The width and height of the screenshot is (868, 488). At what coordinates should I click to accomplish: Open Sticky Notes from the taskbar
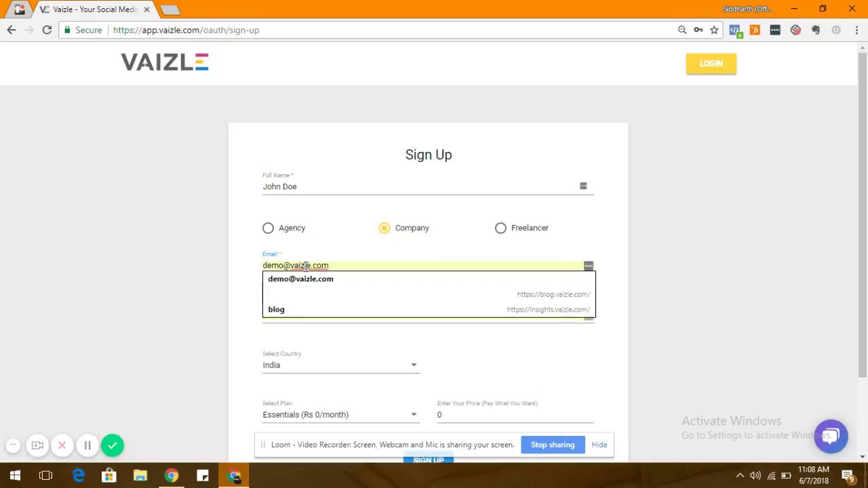pyautogui.click(x=203, y=476)
